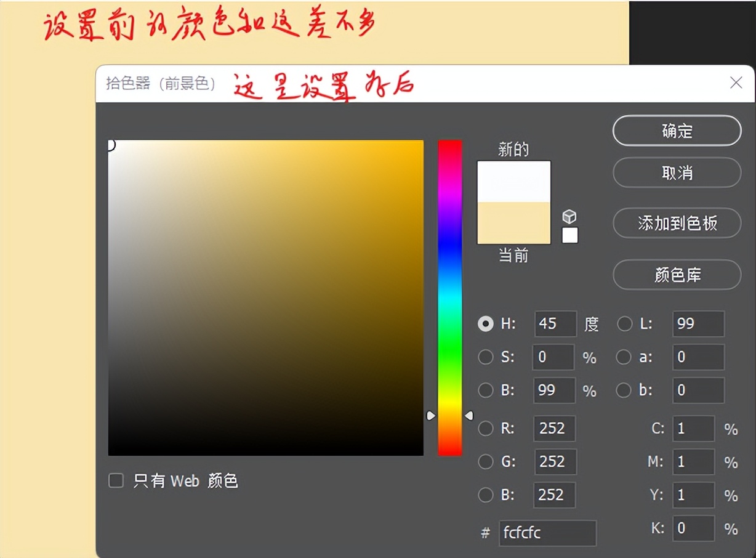The width and height of the screenshot is (756, 558).
Task: Open the 颜色库 color library
Action: click(x=677, y=275)
